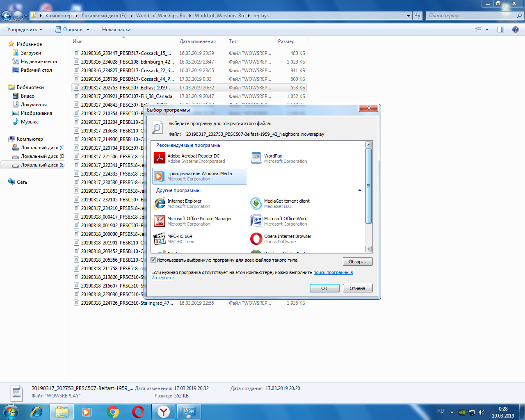Click the NVIDIA tray icon

(x=461, y=412)
